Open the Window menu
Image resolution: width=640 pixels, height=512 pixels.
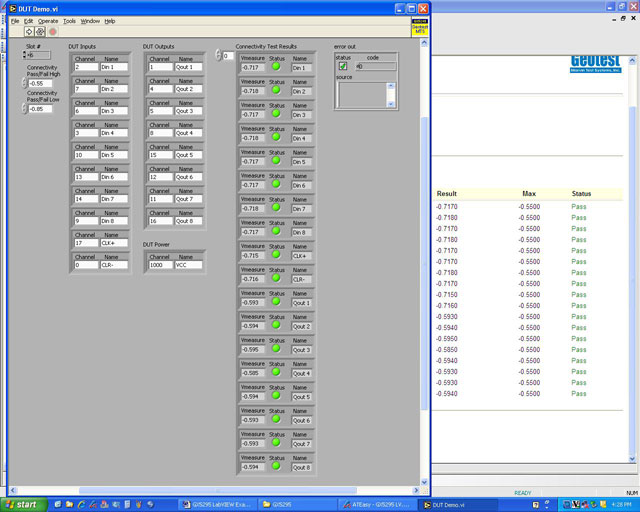(90, 21)
